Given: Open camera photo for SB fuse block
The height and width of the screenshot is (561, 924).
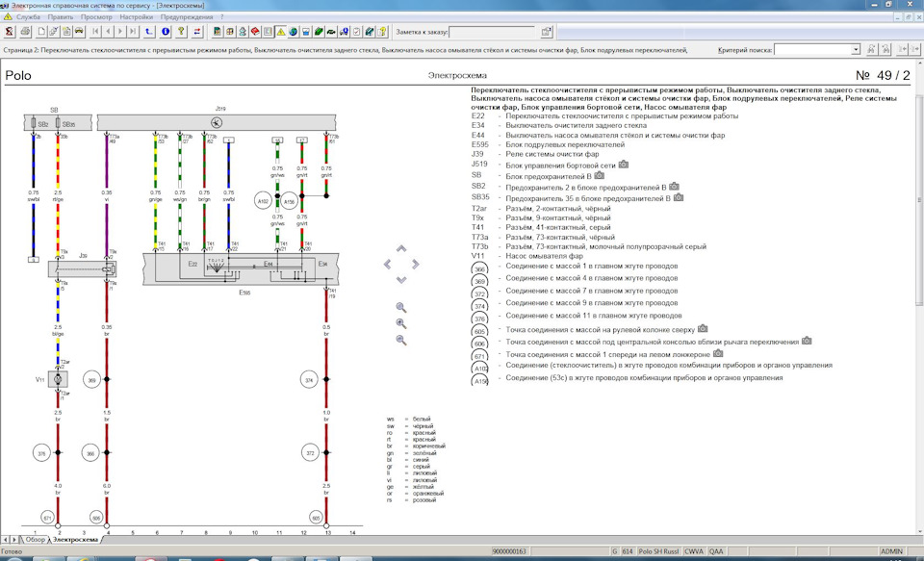Looking at the screenshot, I should tap(600, 175).
